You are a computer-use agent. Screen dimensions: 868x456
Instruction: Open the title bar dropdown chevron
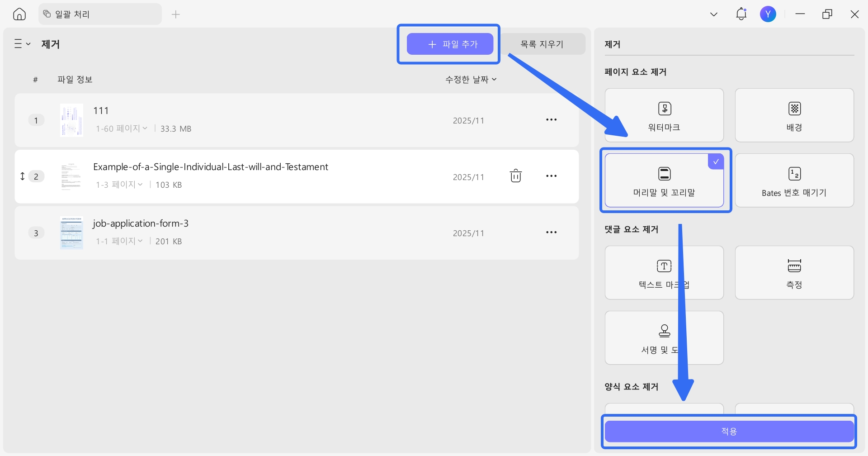(x=714, y=14)
